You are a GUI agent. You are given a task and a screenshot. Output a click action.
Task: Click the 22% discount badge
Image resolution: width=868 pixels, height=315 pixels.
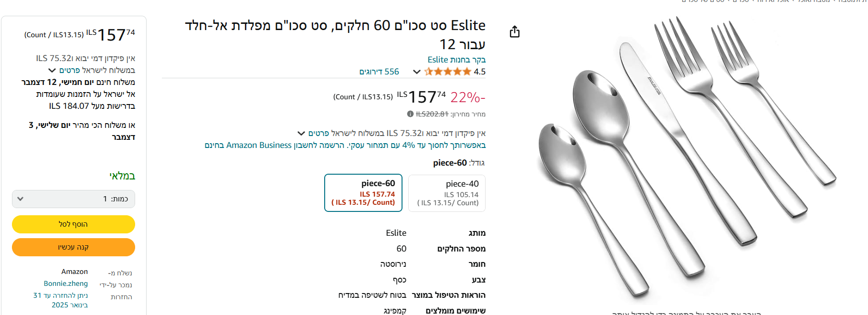(467, 97)
